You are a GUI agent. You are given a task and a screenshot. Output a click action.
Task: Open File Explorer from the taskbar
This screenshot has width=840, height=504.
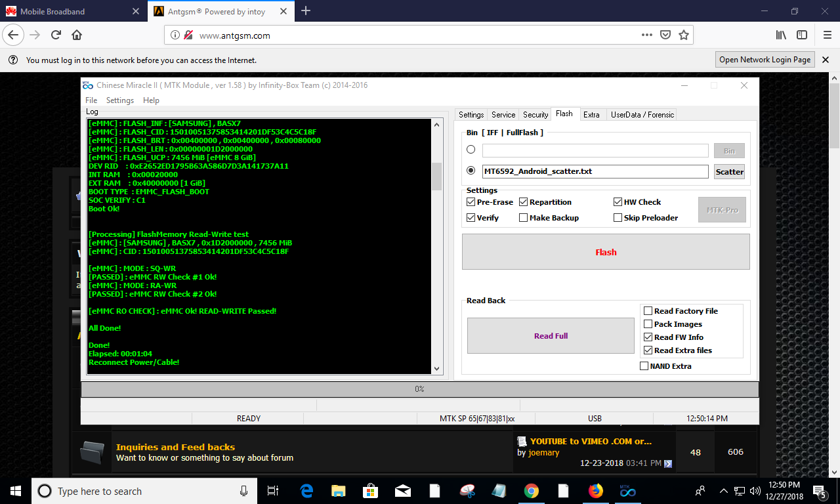click(x=339, y=491)
